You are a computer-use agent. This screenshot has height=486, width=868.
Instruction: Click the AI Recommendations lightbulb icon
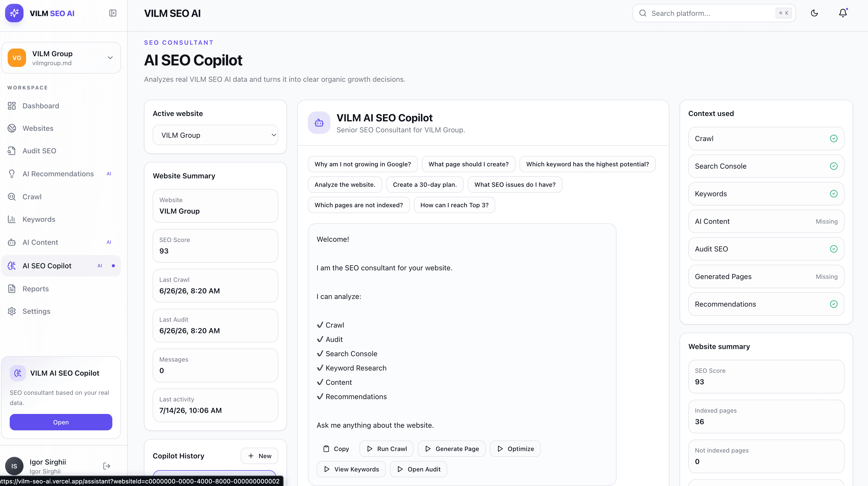12,174
